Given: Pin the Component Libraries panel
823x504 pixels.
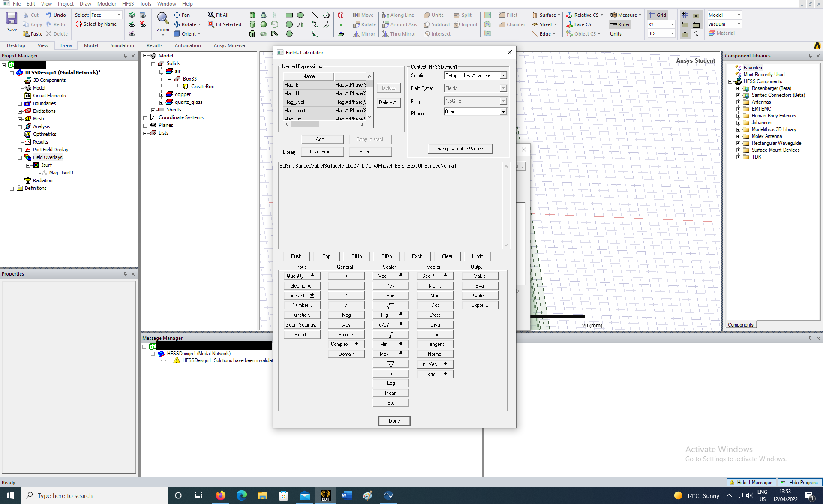Looking at the screenshot, I should coord(810,56).
